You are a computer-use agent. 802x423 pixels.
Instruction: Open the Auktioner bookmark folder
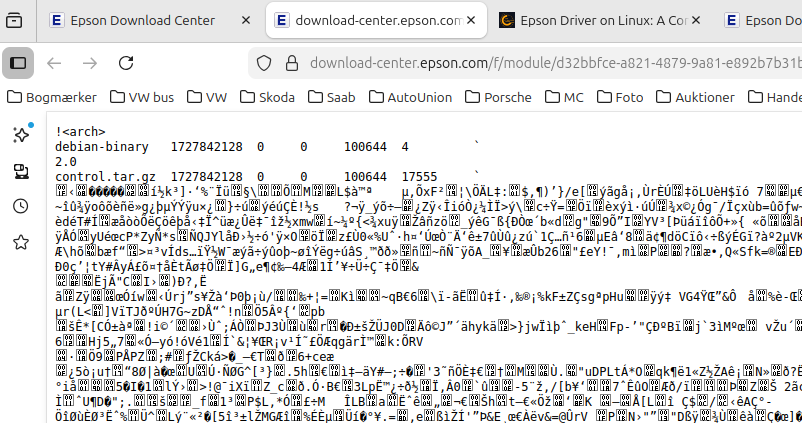pyautogui.click(x=698, y=97)
